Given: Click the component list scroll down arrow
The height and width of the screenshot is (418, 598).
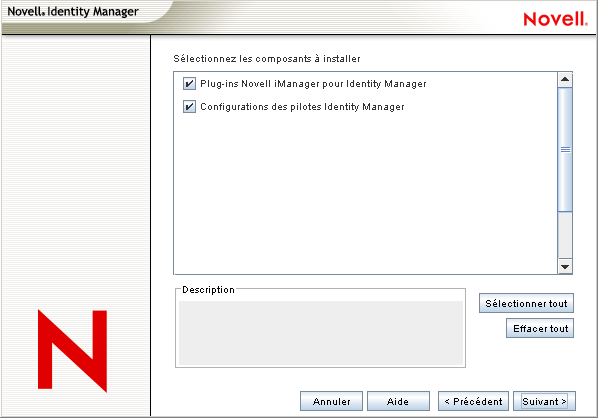Looking at the screenshot, I should [x=565, y=266].
